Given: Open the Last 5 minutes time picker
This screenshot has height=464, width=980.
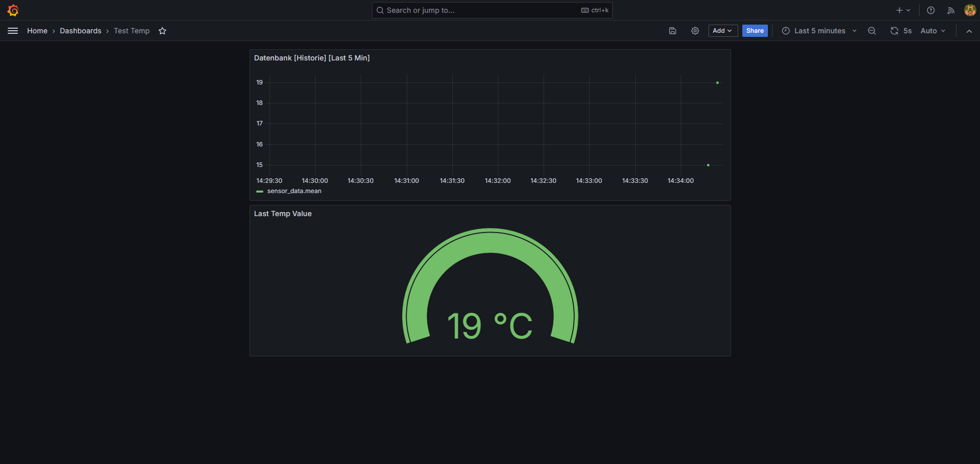Looking at the screenshot, I should pyautogui.click(x=819, y=31).
